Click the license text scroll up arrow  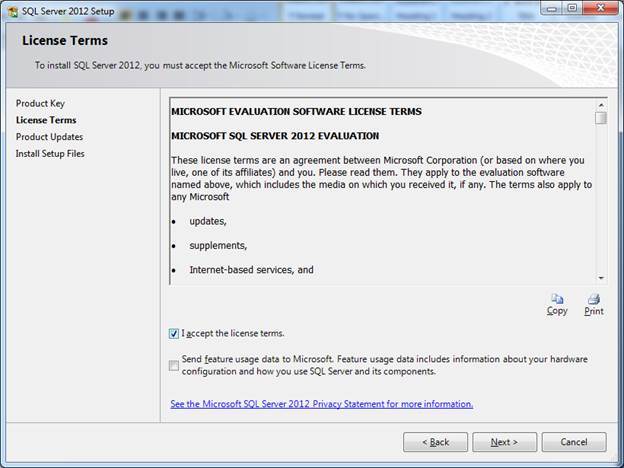tap(601, 105)
